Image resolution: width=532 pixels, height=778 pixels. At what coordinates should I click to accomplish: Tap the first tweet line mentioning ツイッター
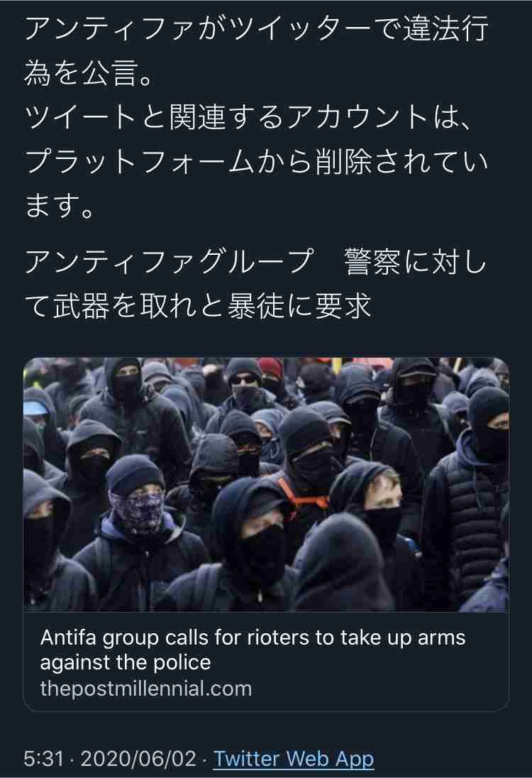tap(256, 28)
